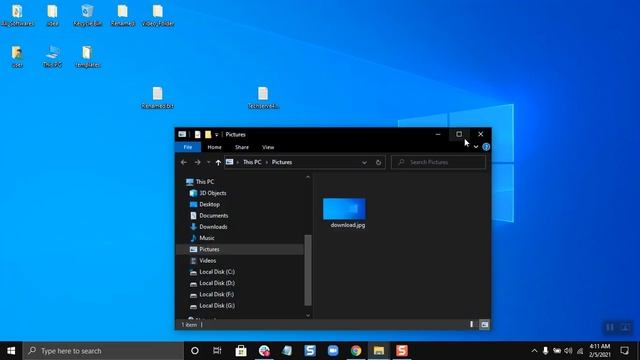Open Customize Quick Access Toolbar dropdown
The image size is (640, 360).
click(x=216, y=135)
